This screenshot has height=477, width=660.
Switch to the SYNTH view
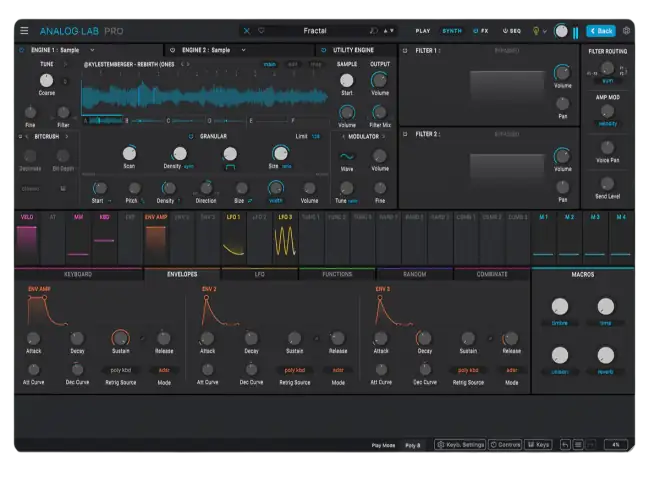(x=452, y=31)
